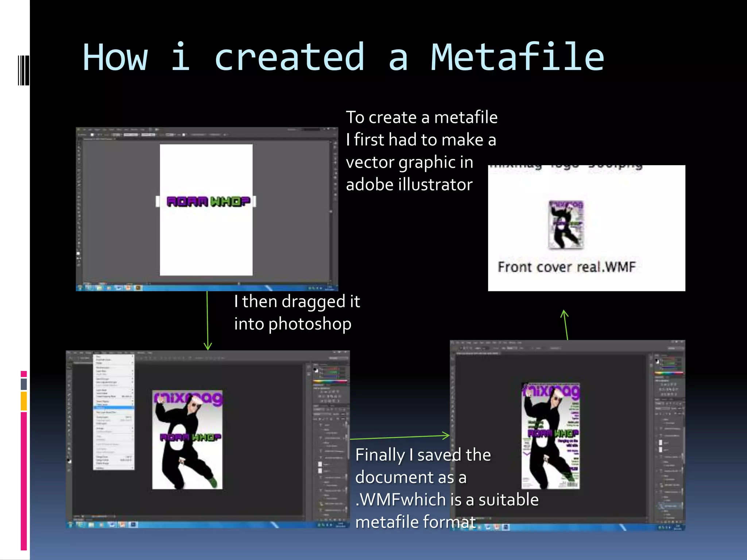Open Layer menu in left Photoshop menu bar
This screenshot has width=747, height=560.
[x=97, y=353]
